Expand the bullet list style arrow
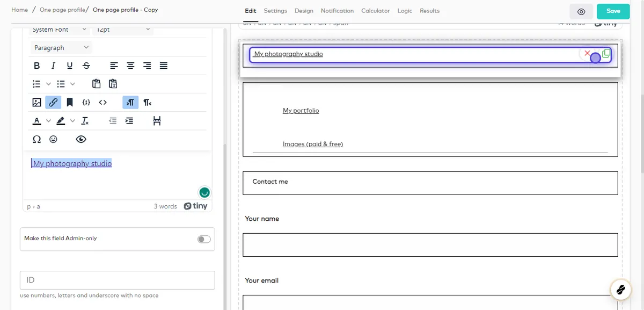Screen dimensions: 644x310 [73, 84]
